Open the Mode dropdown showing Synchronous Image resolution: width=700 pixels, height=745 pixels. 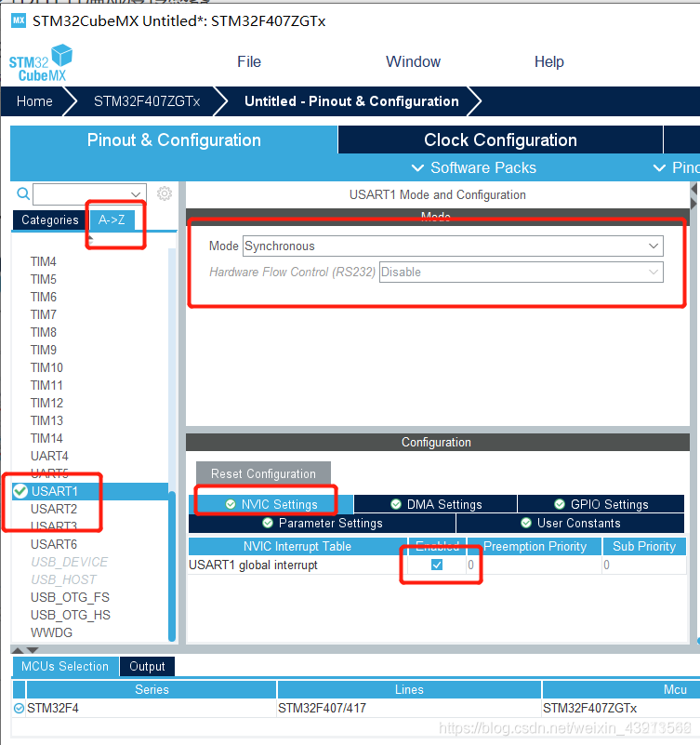pyautogui.click(x=453, y=246)
